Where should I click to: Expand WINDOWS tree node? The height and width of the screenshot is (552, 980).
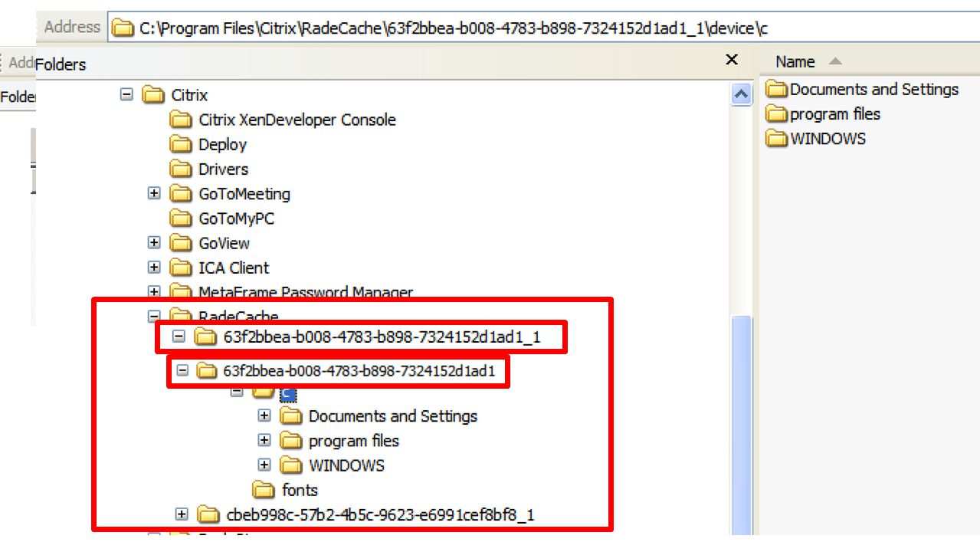coord(264,465)
